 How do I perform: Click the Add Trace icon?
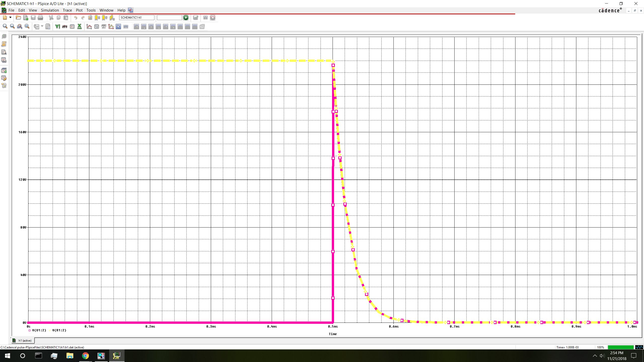click(89, 26)
